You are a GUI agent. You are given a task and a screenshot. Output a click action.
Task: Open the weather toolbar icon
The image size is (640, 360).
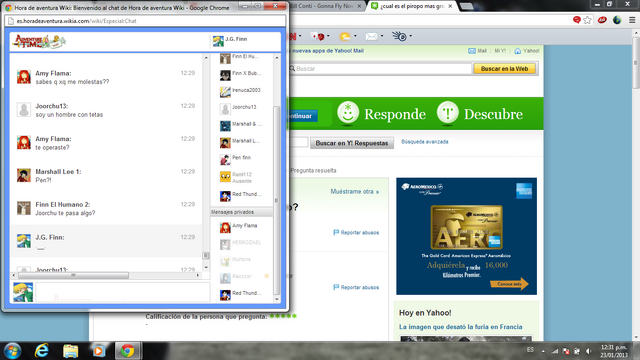point(345,37)
